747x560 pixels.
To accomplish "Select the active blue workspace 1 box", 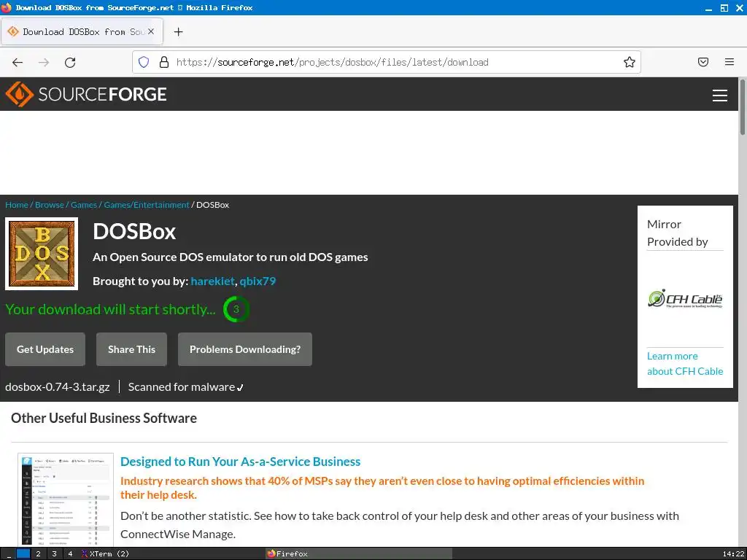I will click(23, 554).
